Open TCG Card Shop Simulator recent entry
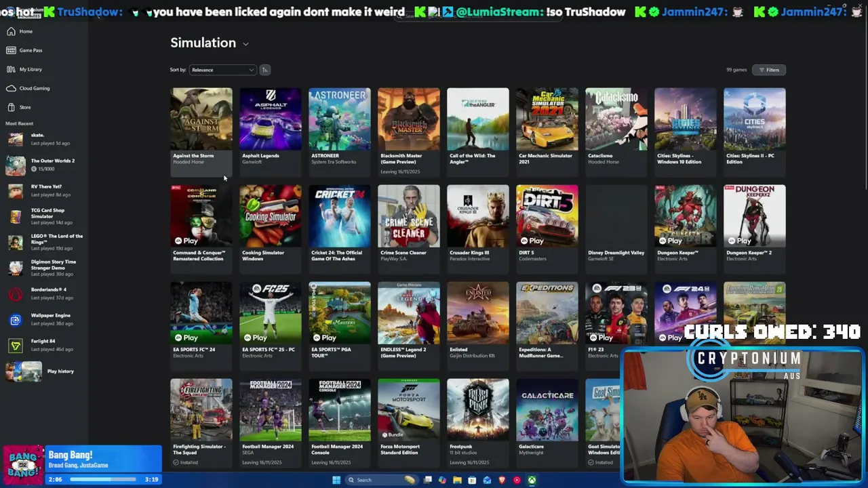868x488 pixels. [44, 216]
